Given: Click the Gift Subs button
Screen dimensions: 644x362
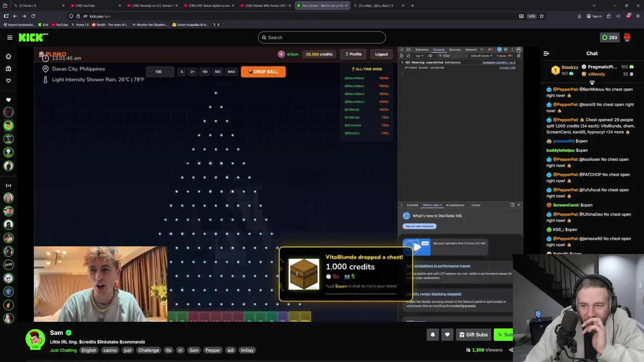Looking at the screenshot, I should coord(473,334).
